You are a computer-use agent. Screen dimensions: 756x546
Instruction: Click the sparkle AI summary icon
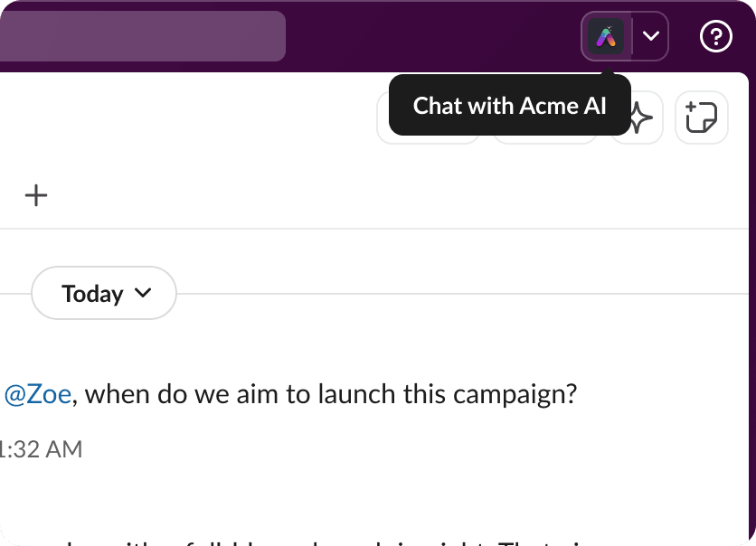pyautogui.click(x=639, y=118)
